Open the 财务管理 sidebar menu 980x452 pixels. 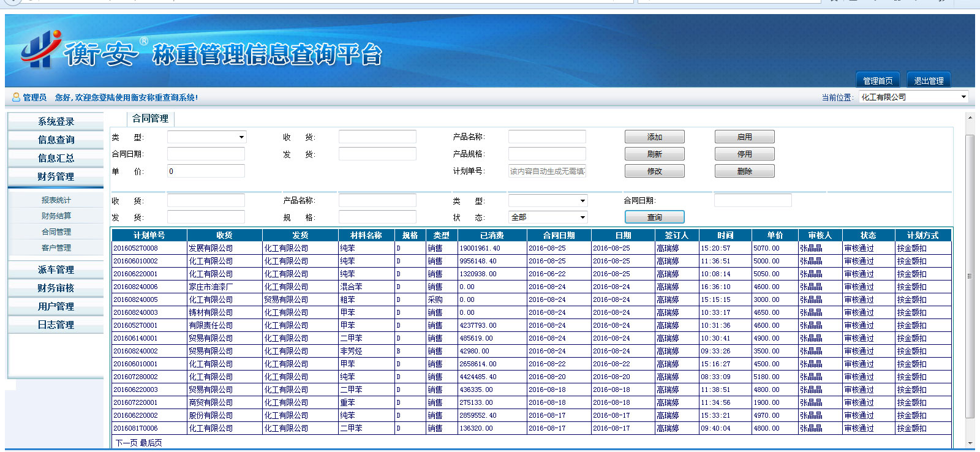[x=56, y=177]
